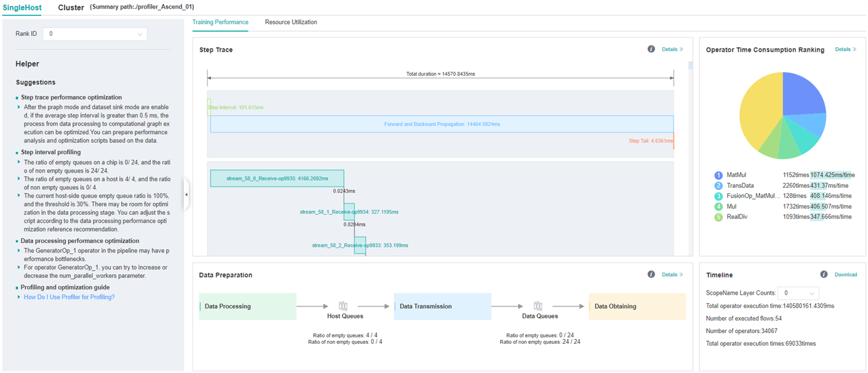Switch to the Cluster tab
This screenshot has width=868, height=373.
click(x=71, y=8)
